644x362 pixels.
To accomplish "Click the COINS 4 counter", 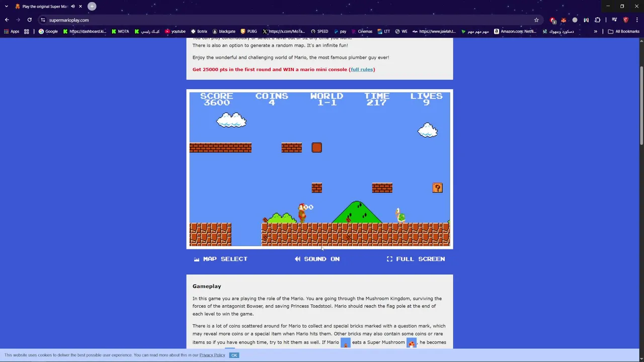I will (x=272, y=99).
